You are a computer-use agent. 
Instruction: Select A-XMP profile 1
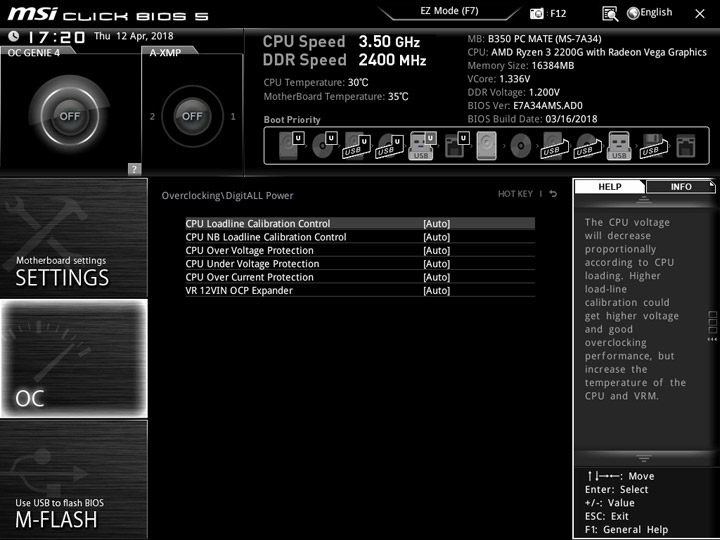[x=233, y=116]
